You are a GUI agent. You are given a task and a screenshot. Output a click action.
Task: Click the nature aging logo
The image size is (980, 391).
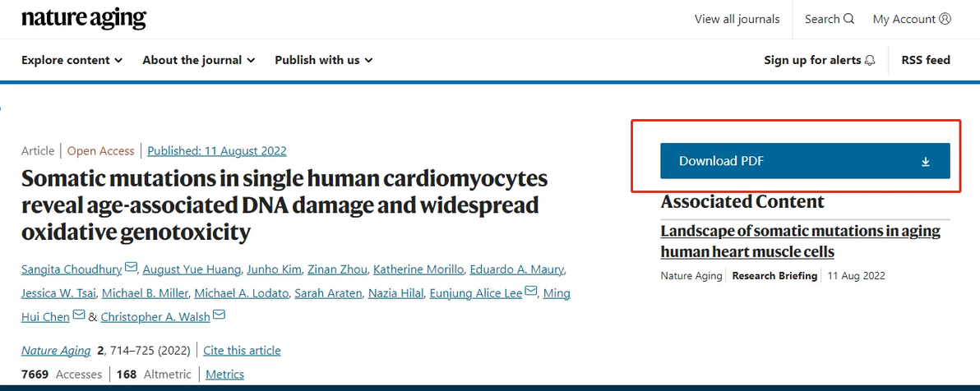[x=84, y=19]
